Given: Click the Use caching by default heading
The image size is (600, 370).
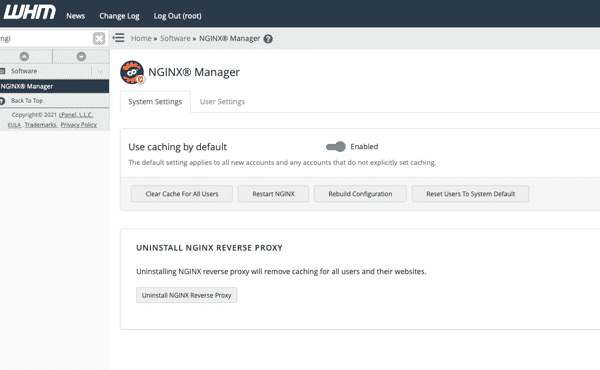Looking at the screenshot, I should (178, 147).
